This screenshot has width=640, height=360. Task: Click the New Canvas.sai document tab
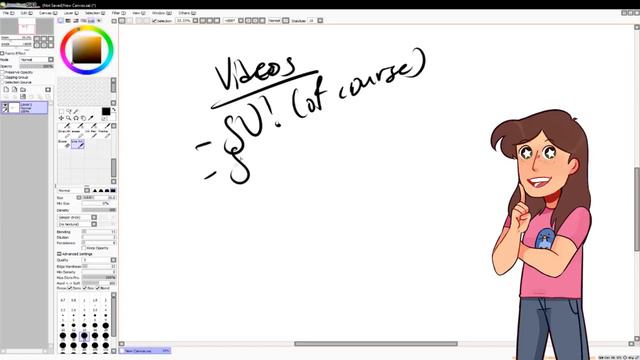pyautogui.click(x=145, y=351)
